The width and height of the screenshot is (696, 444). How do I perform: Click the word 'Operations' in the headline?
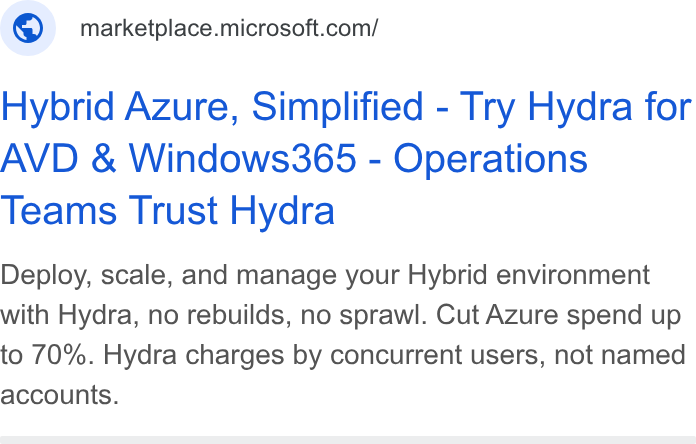point(490,159)
